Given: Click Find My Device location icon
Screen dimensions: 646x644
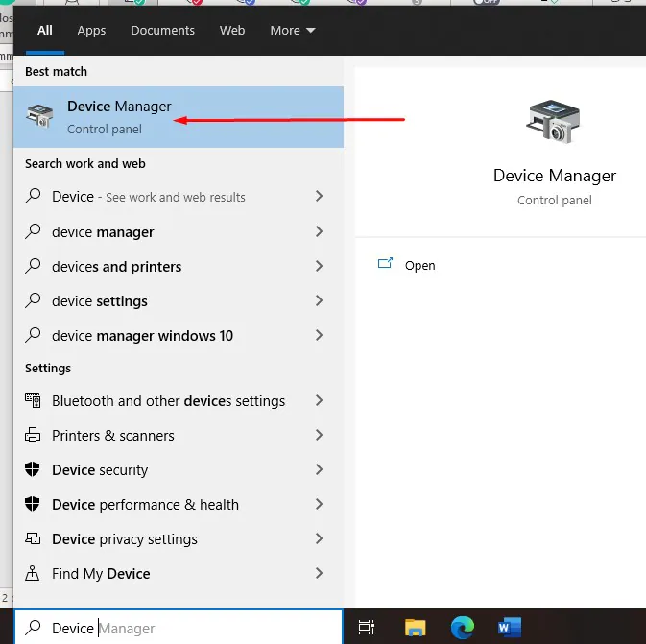Looking at the screenshot, I should 32,573.
